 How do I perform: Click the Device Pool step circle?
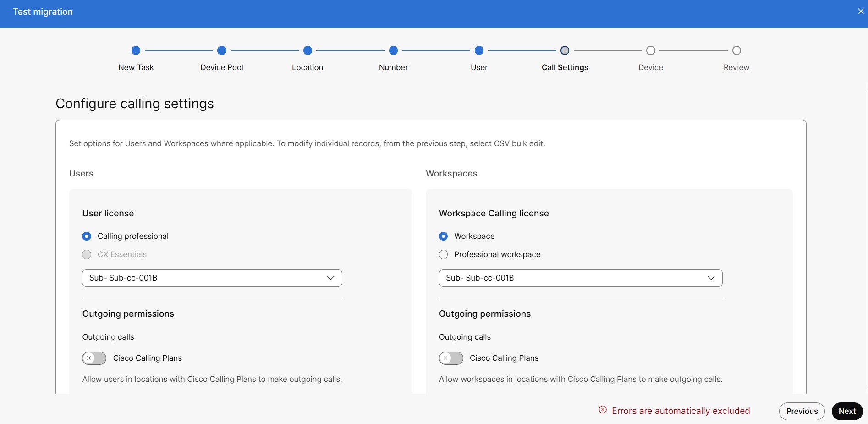(x=222, y=50)
